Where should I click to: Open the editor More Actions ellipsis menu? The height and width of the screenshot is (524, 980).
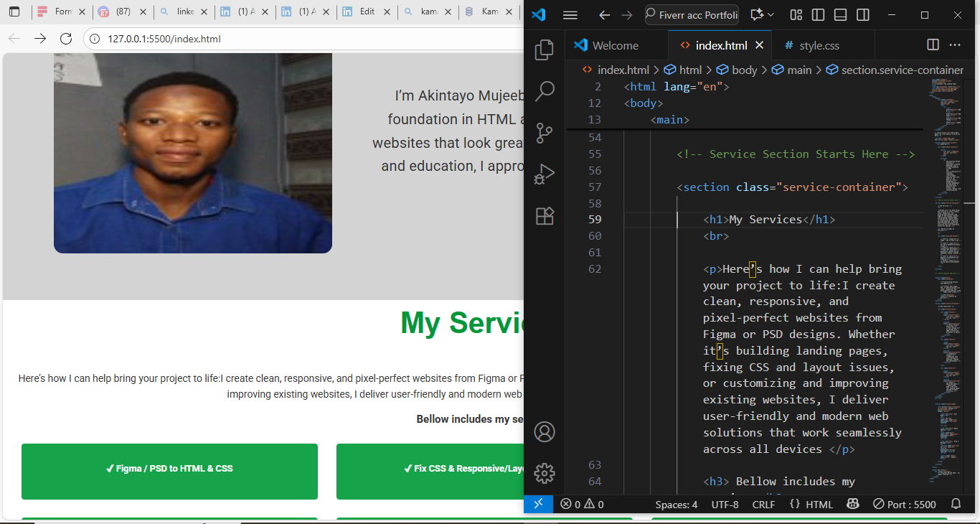coord(955,45)
